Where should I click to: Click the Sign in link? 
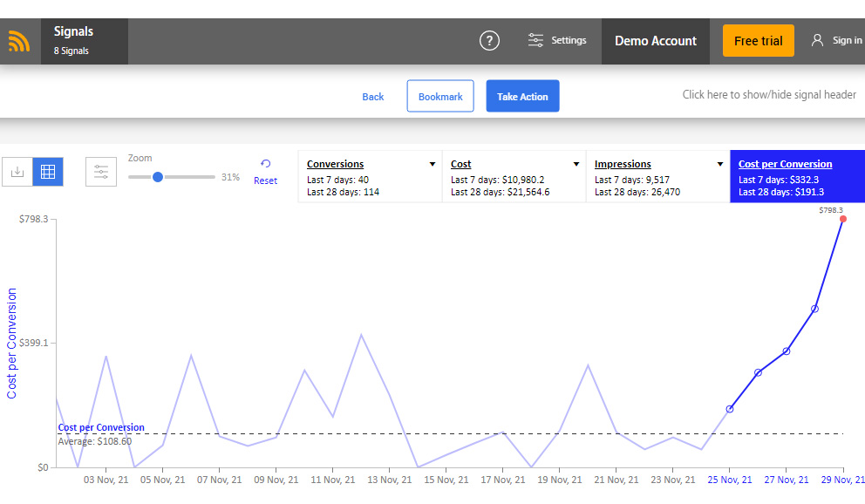point(847,40)
